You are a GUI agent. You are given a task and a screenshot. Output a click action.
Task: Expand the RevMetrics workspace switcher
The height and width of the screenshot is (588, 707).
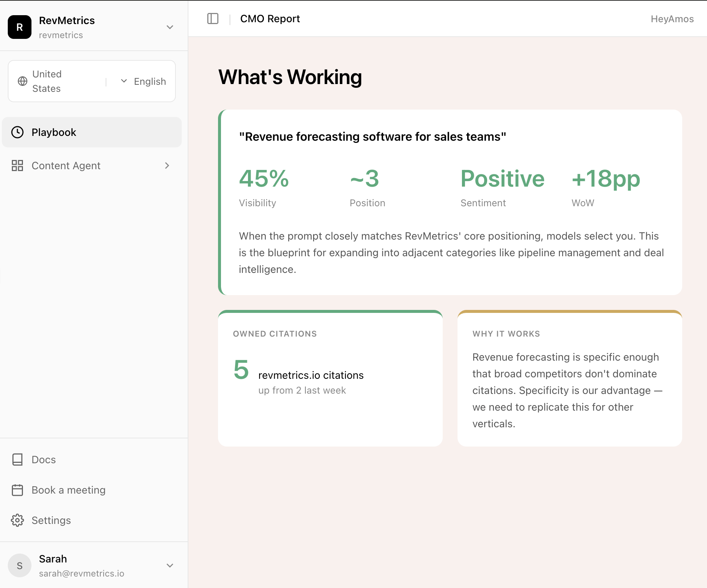click(x=170, y=27)
